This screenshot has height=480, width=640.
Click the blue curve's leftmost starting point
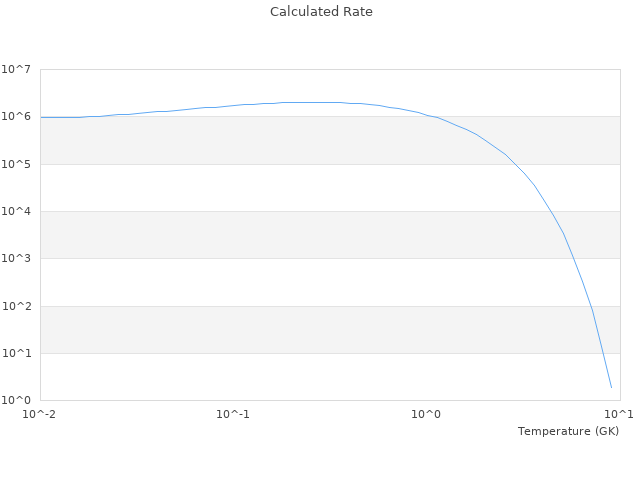41,117
